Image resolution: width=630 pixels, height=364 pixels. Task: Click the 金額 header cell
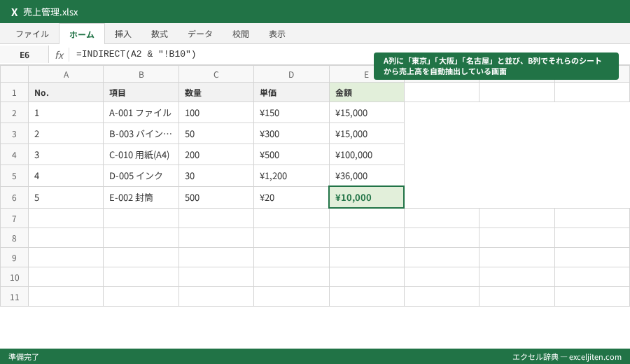coord(366,92)
